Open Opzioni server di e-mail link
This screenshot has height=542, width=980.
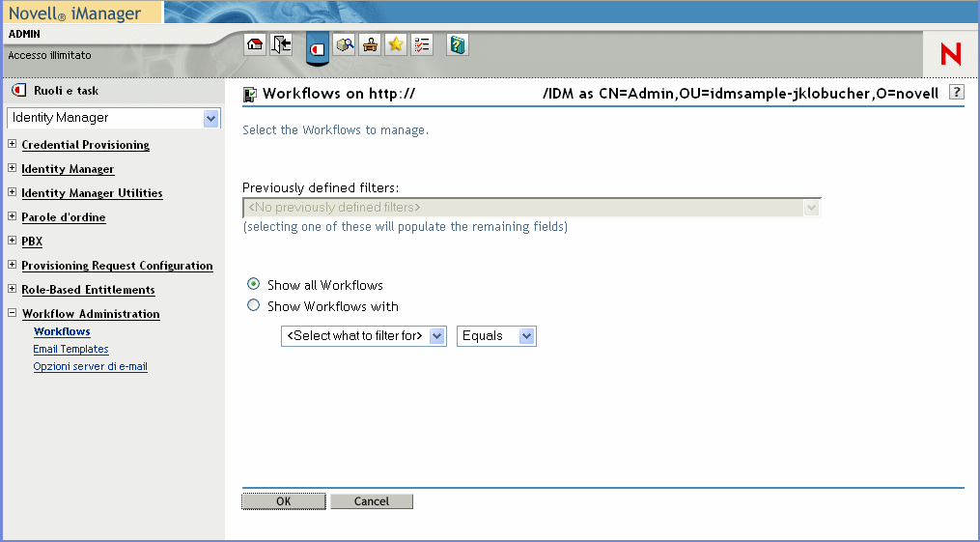[90, 366]
